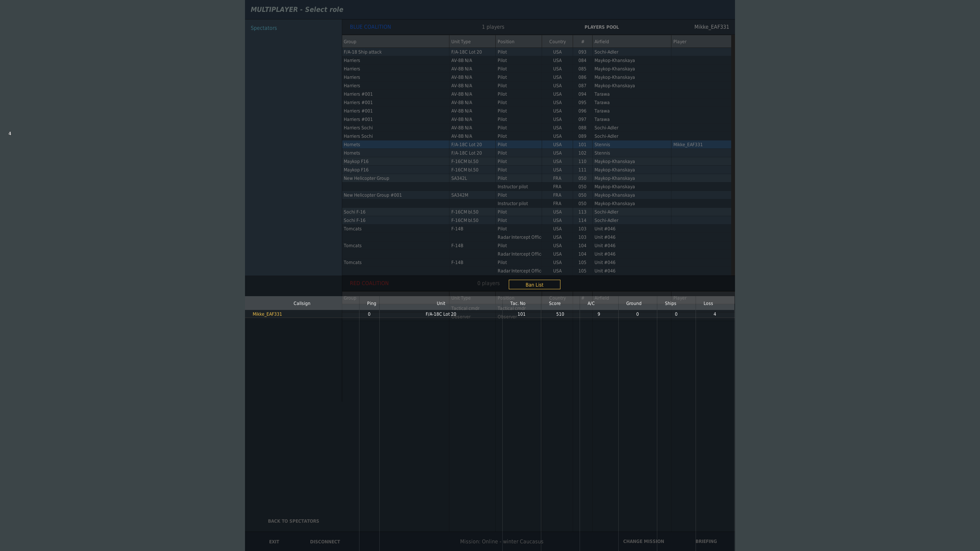
Task: Choose Harriers #001 slot 094 on Tarawa
Action: point(536,94)
